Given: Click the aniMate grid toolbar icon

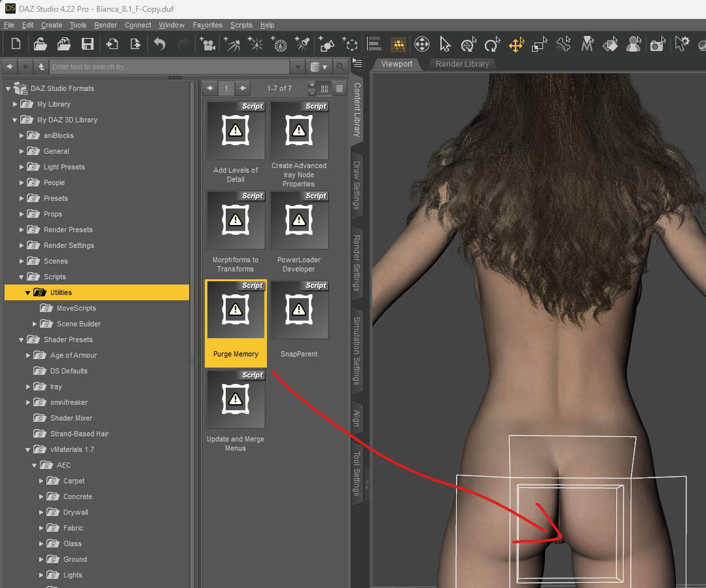Looking at the screenshot, I should pos(398,44).
